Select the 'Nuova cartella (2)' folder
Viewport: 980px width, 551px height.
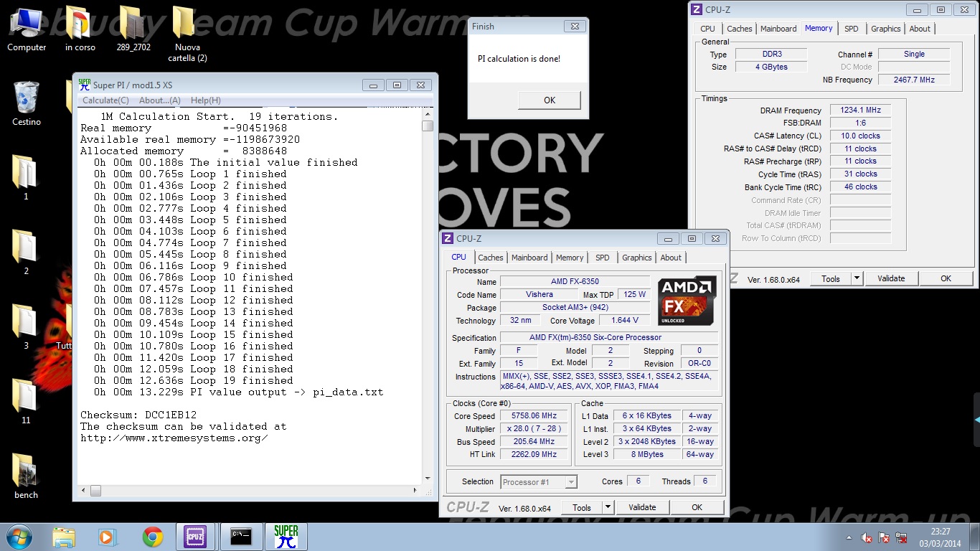[187, 34]
